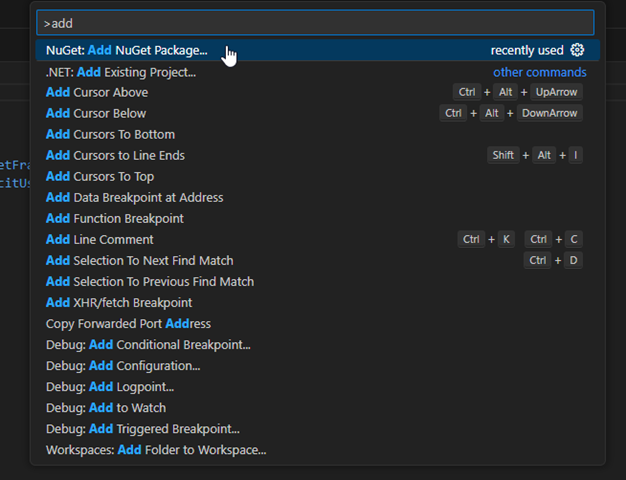Select Add Function Breakpoint entry
This screenshot has height=480, width=626.
[317, 218]
